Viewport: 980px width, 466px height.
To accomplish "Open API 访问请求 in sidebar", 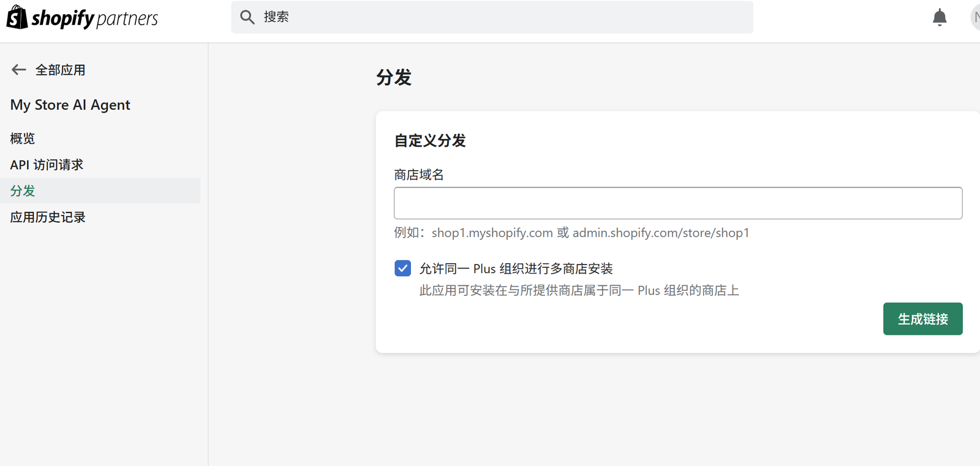I will [x=47, y=165].
